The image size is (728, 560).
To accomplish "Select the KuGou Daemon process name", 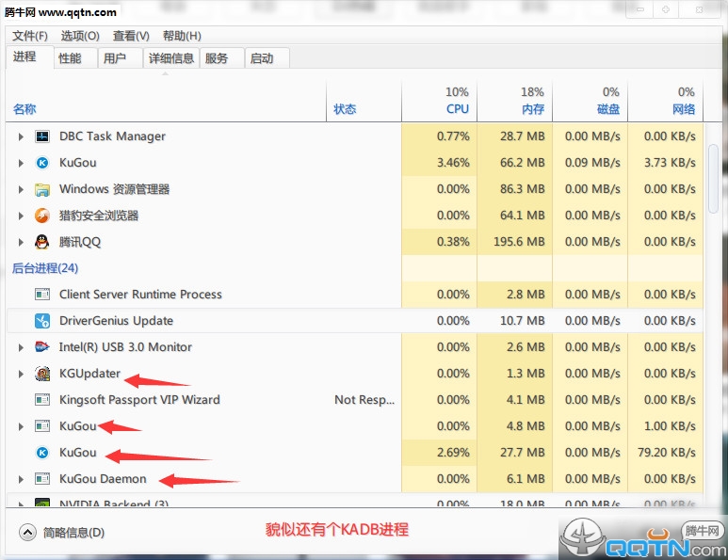I will point(103,479).
